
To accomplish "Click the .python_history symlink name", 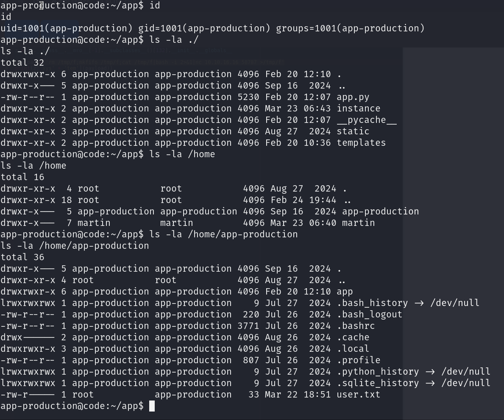I will (378, 372).
